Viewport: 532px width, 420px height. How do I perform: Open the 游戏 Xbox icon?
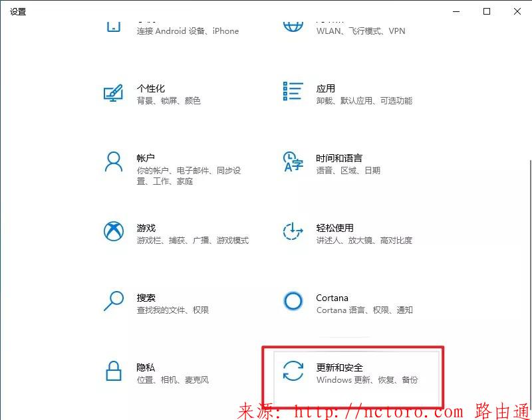tap(113, 231)
